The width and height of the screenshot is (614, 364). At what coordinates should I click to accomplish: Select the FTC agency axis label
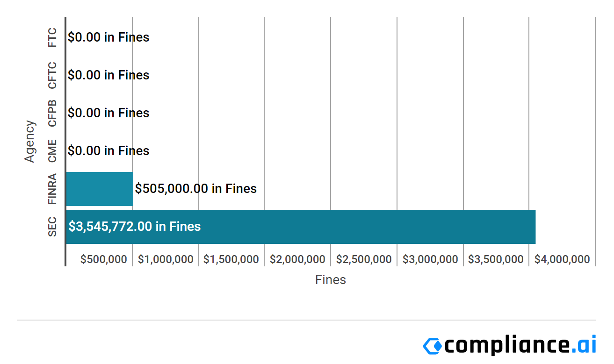click(x=52, y=37)
